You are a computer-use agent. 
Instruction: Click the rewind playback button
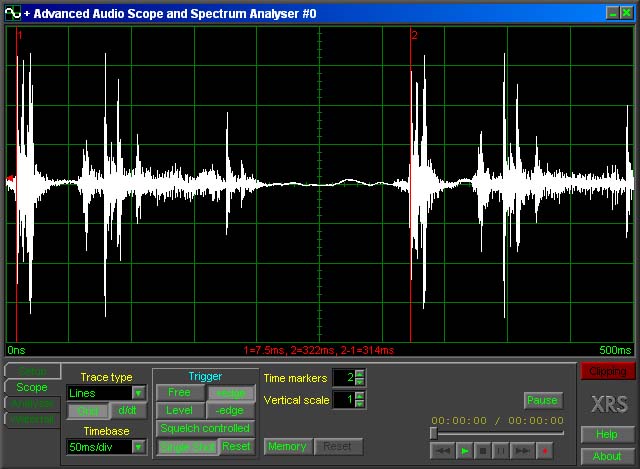[443, 451]
